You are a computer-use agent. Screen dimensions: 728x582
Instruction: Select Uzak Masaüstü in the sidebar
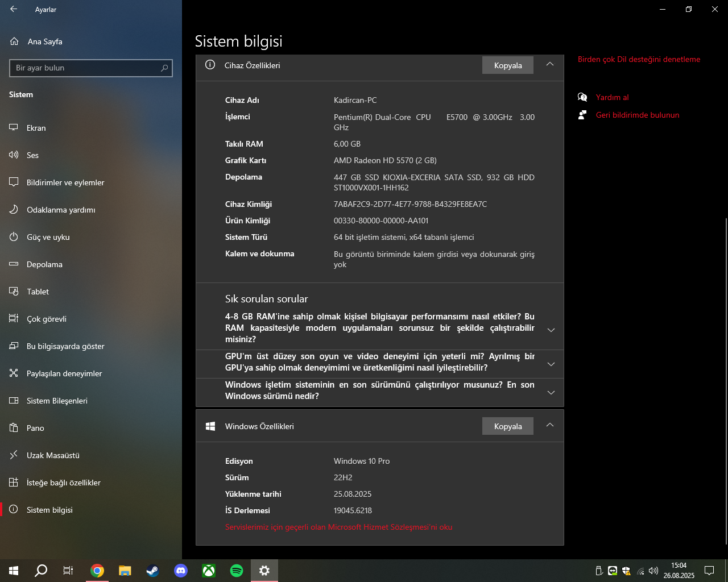click(91, 455)
